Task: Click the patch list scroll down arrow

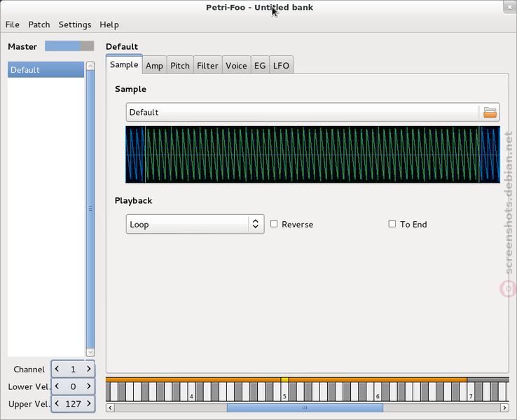Action: pyautogui.click(x=90, y=352)
